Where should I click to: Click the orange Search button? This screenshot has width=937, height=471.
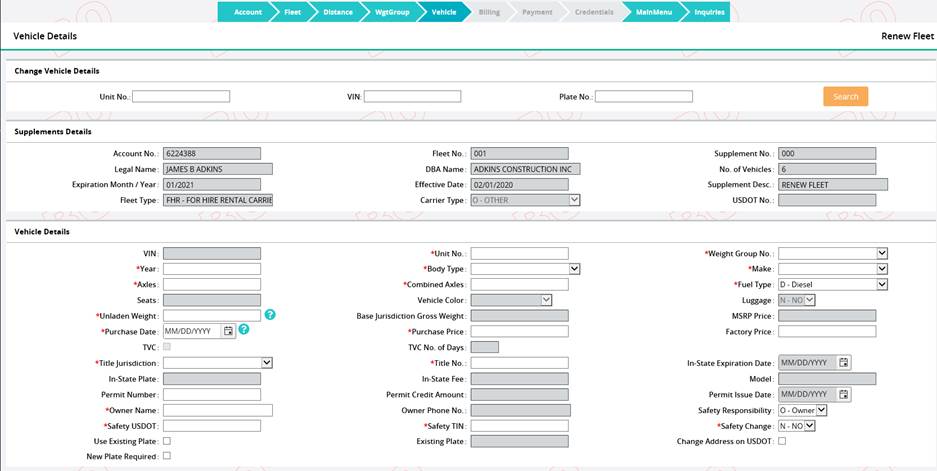tap(845, 97)
